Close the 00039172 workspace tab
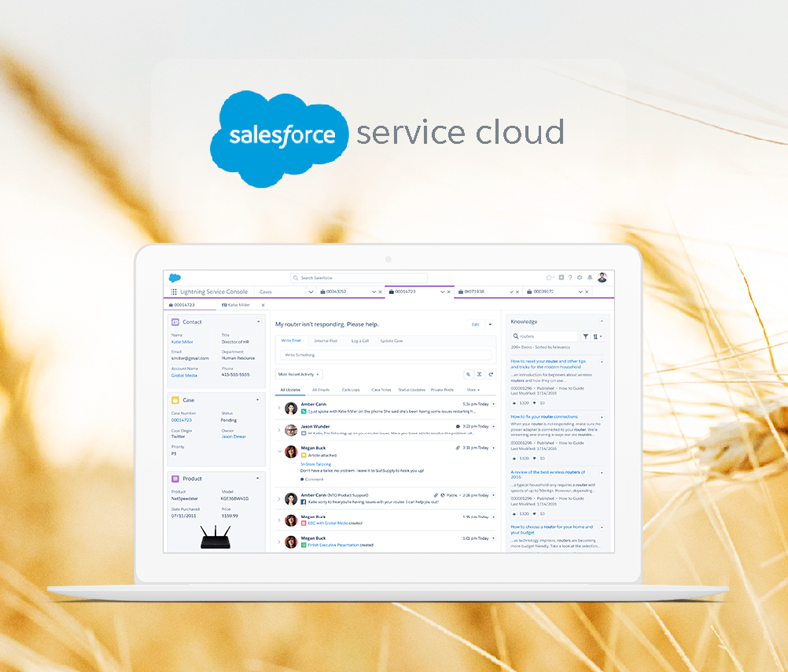The width and height of the screenshot is (788, 672). 587,292
